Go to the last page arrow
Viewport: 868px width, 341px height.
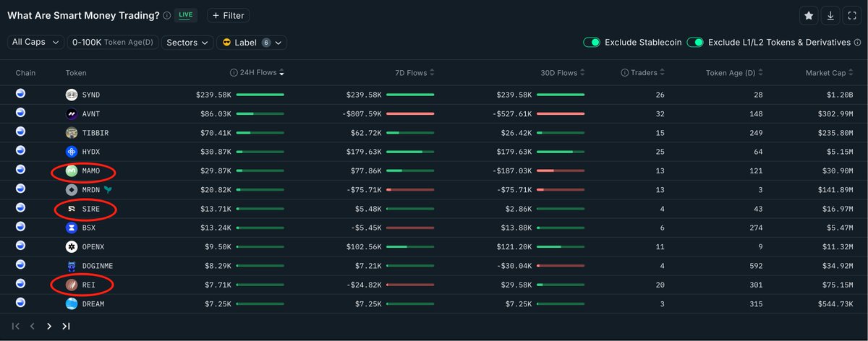pyautogui.click(x=66, y=327)
